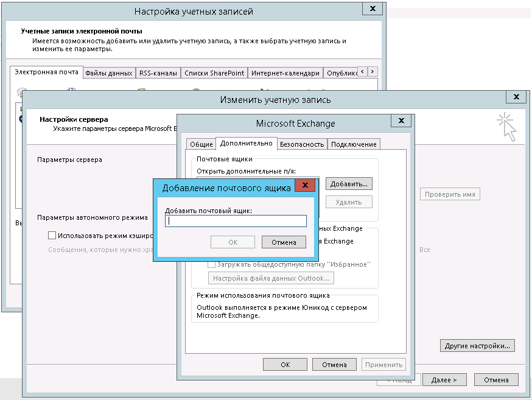
Task: Select the Электронная почта tab
Action: click(46, 72)
